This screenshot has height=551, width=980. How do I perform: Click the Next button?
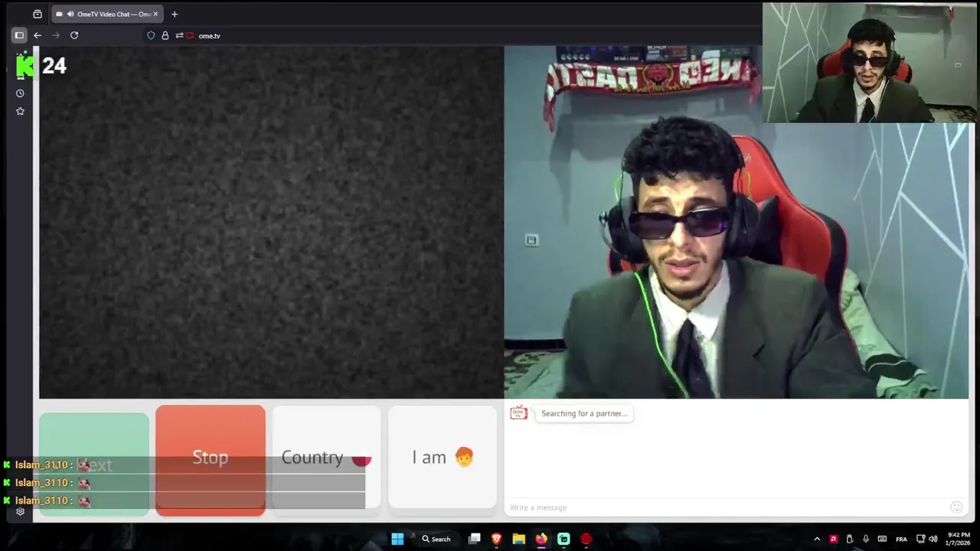(94, 464)
